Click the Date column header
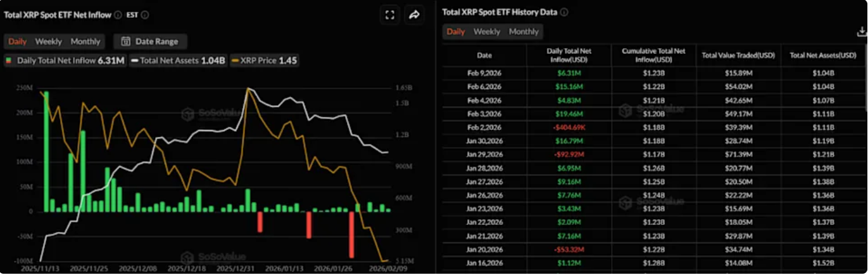 click(x=484, y=56)
